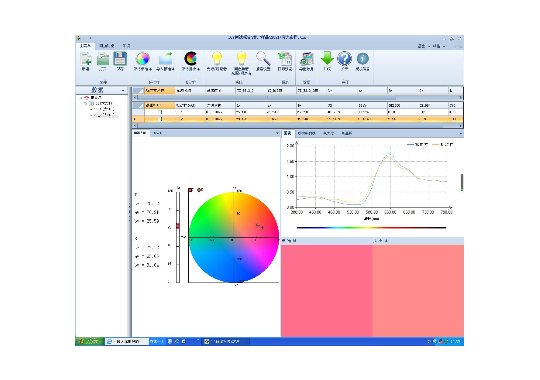Select the first leaf item in data tree
Viewport: 540px width, 380px height.
coord(104,109)
